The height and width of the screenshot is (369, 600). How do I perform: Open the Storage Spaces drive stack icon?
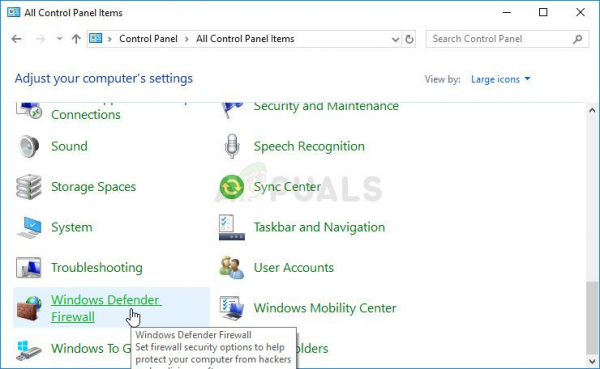(29, 187)
